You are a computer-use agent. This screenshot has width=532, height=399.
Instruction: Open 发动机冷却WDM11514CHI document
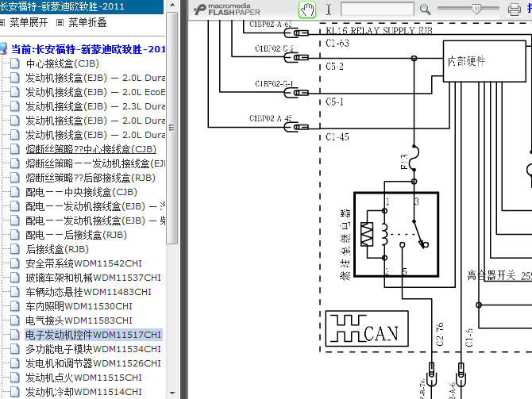[84, 392]
